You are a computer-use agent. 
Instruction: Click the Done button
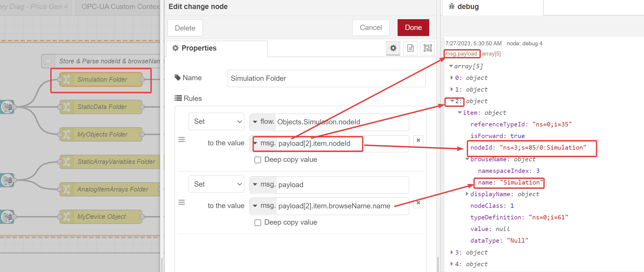click(x=413, y=28)
